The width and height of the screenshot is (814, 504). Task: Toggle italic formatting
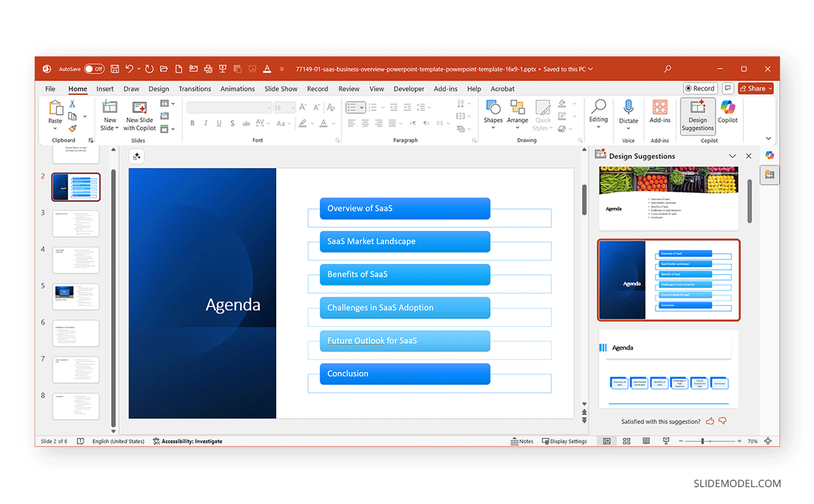click(x=206, y=123)
